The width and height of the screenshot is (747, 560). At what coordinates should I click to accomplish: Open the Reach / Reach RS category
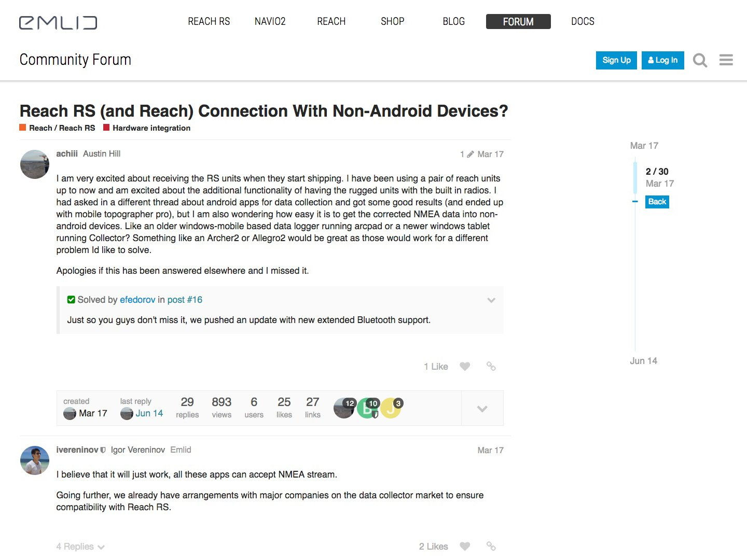(58, 128)
